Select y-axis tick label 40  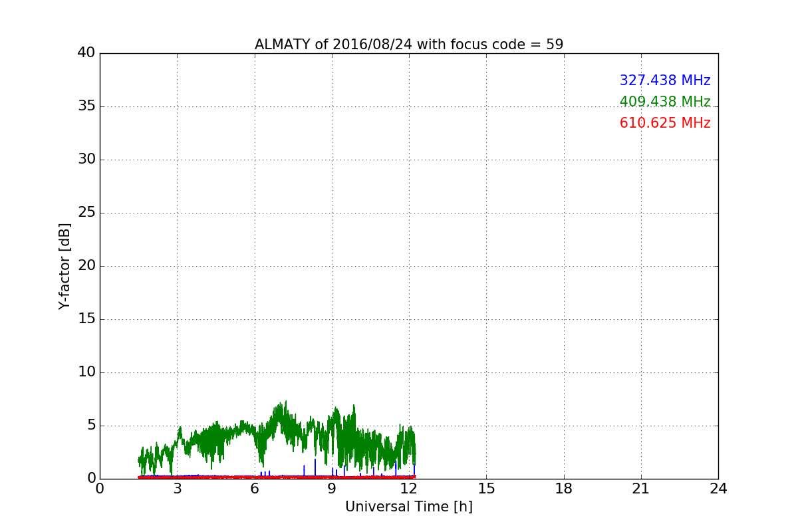[x=86, y=53]
